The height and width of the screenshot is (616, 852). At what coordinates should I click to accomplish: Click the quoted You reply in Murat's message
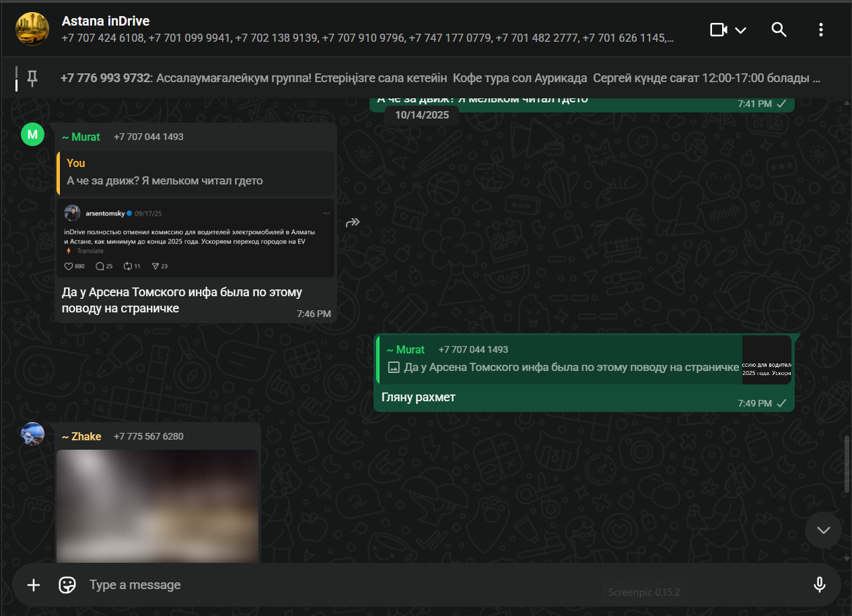click(x=196, y=172)
